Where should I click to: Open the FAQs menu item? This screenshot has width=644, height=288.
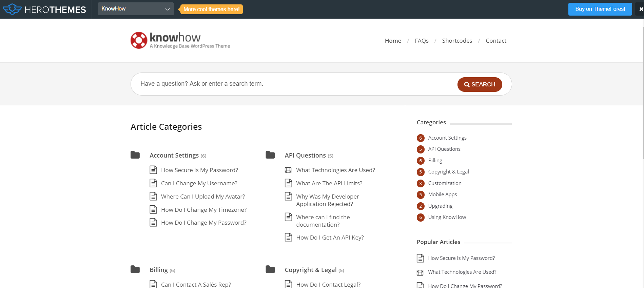422,41
